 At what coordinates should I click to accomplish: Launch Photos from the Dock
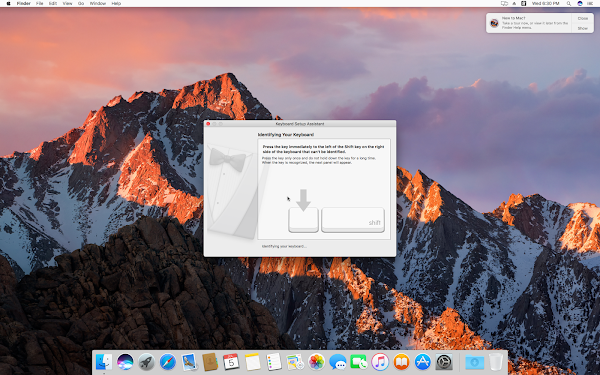[x=316, y=362]
